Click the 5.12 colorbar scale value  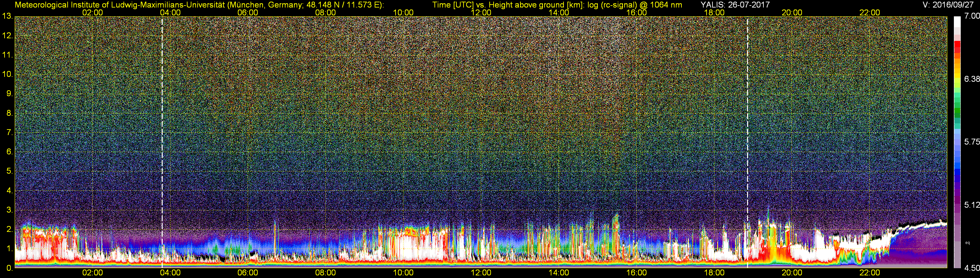(972, 205)
